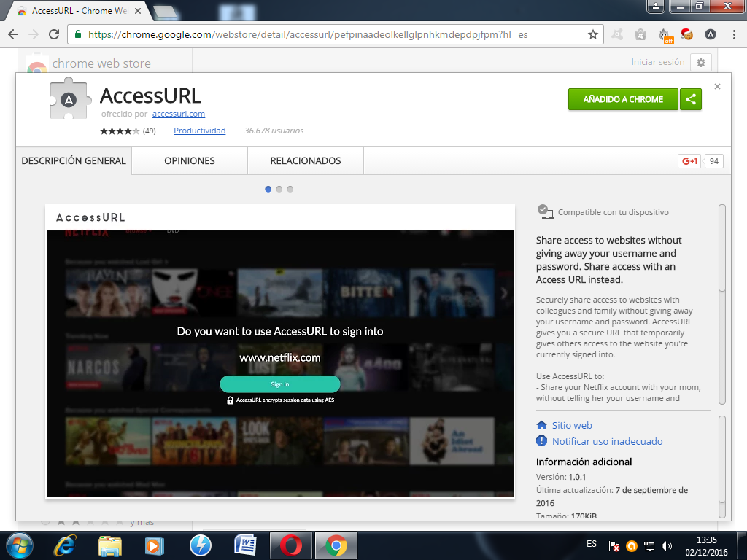
Task: Click AccessURL puzzle piece logo
Action: point(70,98)
